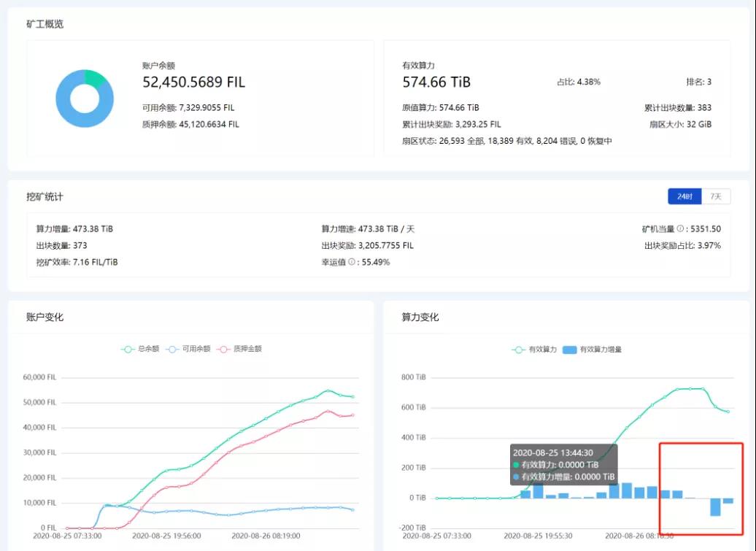Click the 挖矿统计 section title

45,196
